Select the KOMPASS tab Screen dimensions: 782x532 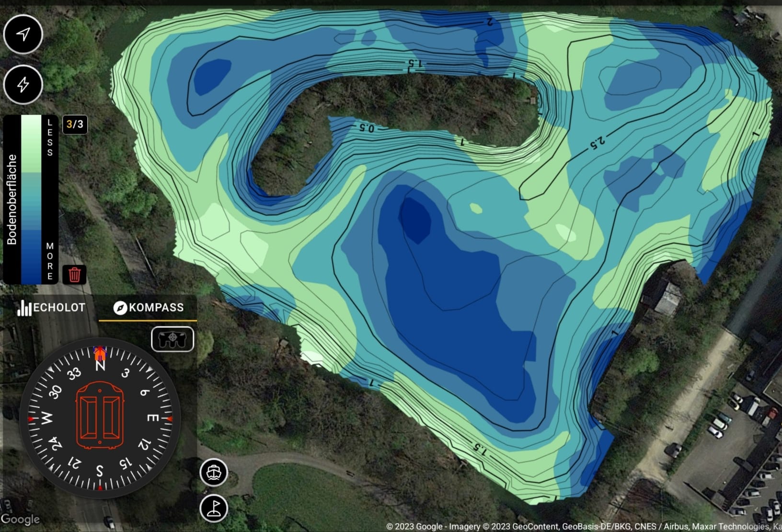point(148,308)
